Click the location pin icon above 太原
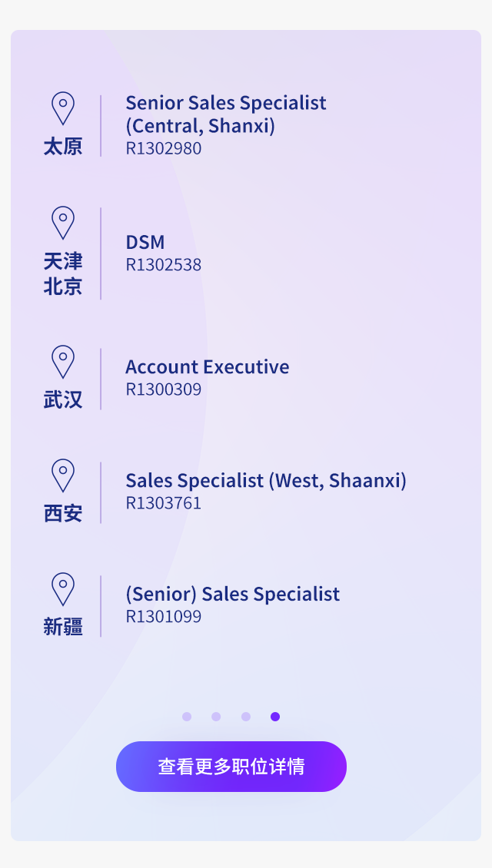The width and height of the screenshot is (492, 868). (x=62, y=108)
